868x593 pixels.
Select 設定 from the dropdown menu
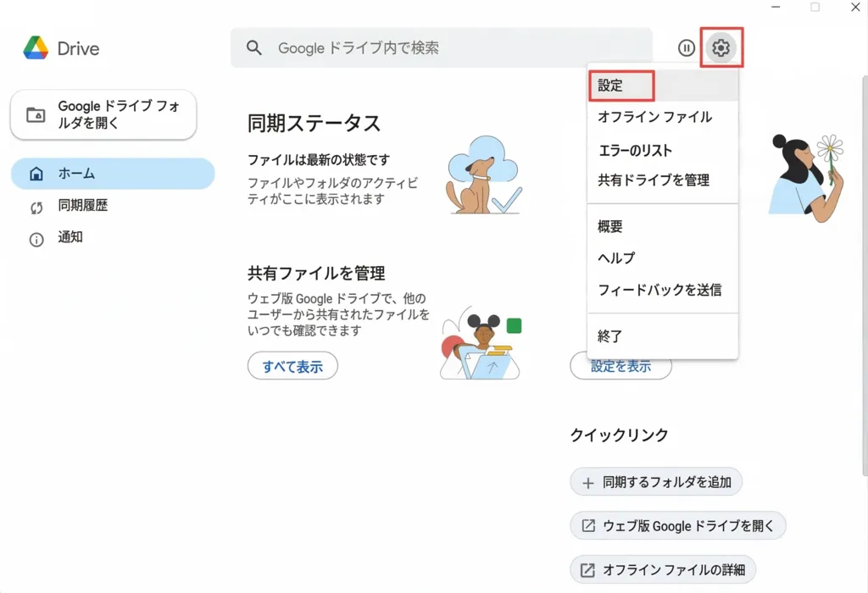click(x=610, y=86)
